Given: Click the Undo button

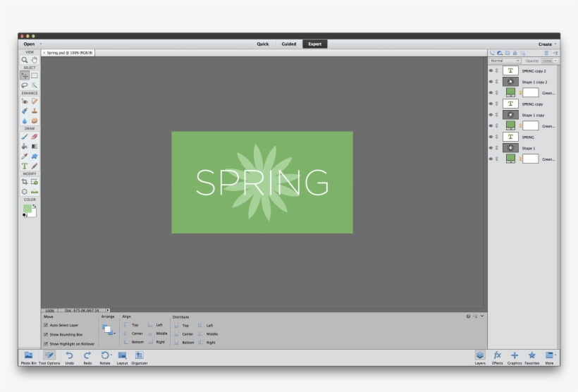Looking at the screenshot, I should tap(69, 357).
